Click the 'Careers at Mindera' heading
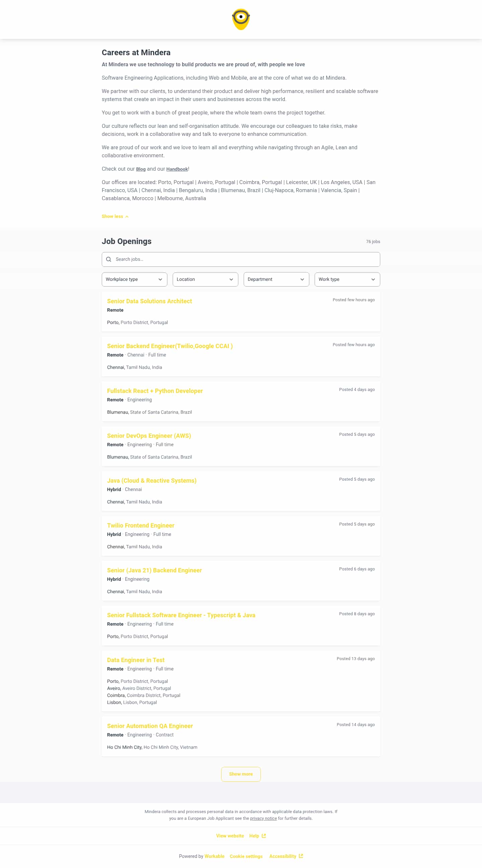 (x=136, y=52)
